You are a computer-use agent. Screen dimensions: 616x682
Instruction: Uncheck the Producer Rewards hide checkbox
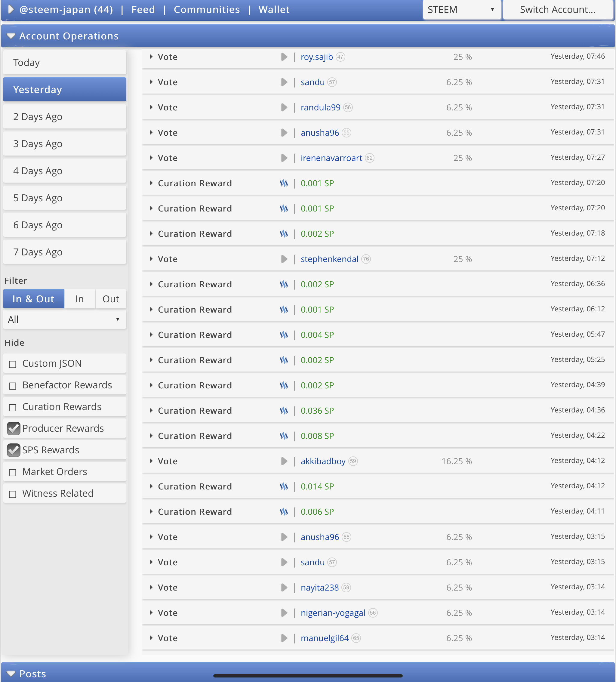click(14, 429)
